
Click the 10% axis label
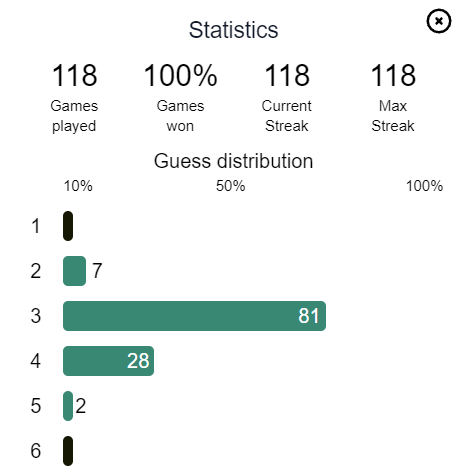click(78, 186)
